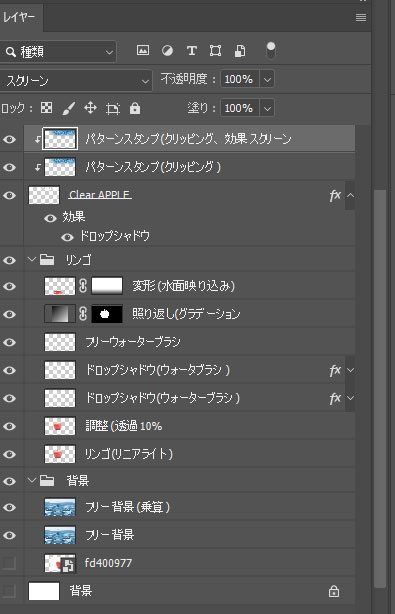Image resolution: width=395 pixels, height=614 pixels.
Task: Hide the ドロップシャドウ effect on Clear APPLE
Action: (x=67, y=237)
